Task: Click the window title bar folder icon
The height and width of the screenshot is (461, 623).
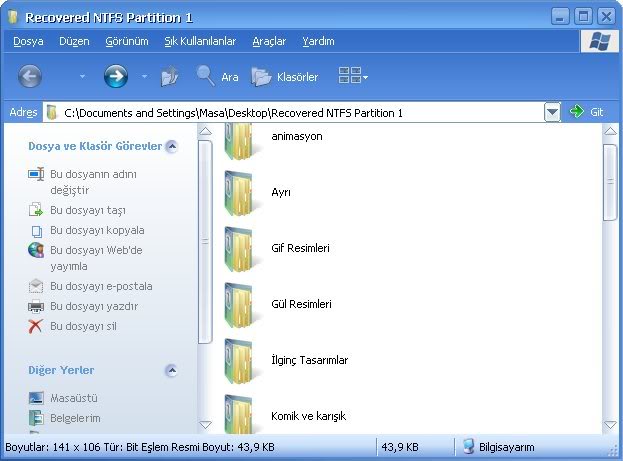Action: click(x=14, y=17)
